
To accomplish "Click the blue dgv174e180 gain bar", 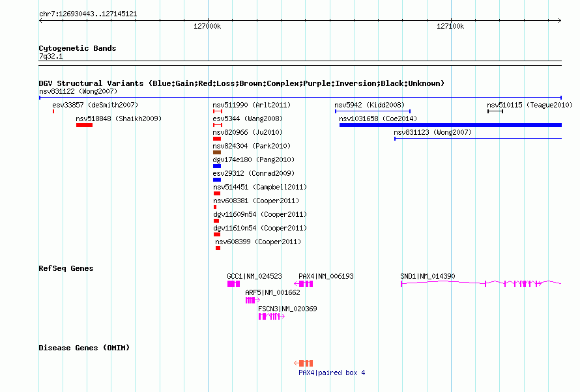I will point(217,166).
